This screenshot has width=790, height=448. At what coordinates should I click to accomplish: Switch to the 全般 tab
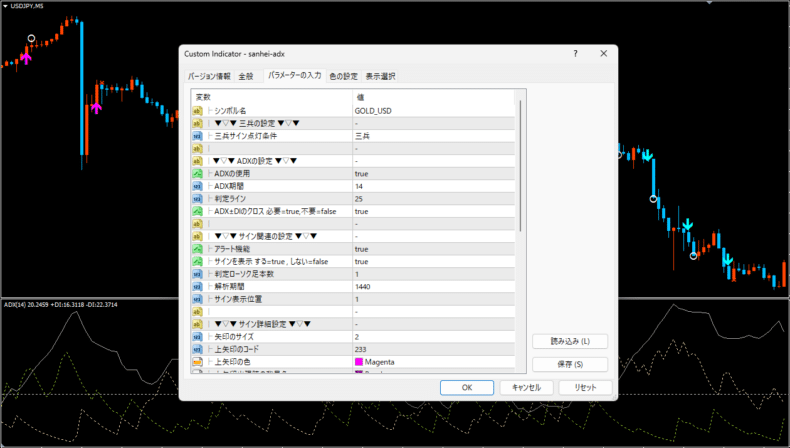246,77
